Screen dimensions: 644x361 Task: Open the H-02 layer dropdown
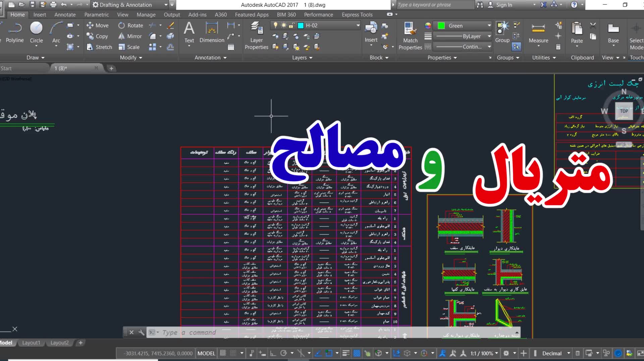coord(358,25)
